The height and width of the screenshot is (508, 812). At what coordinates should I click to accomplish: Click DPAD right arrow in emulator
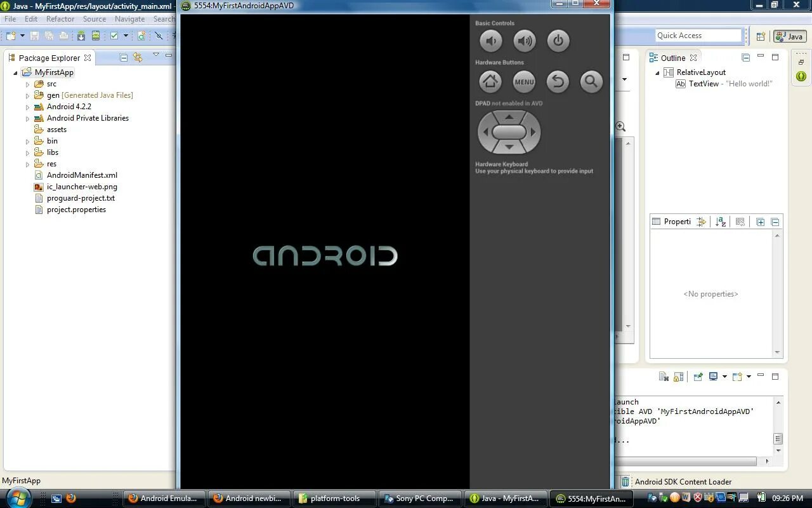(534, 132)
